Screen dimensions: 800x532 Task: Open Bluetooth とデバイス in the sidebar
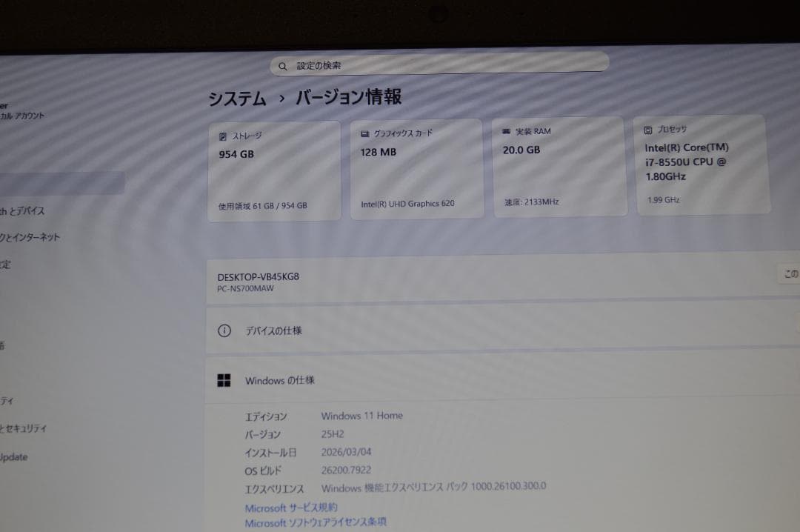pos(22,210)
